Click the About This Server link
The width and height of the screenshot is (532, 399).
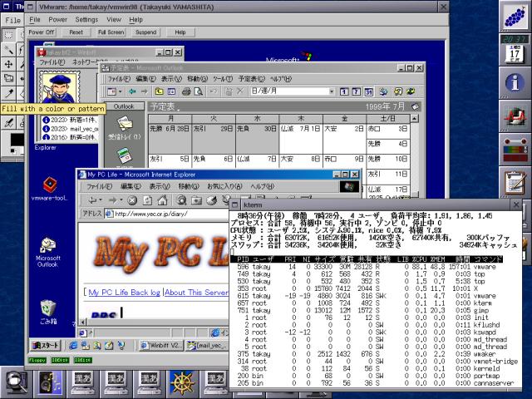[196, 293]
